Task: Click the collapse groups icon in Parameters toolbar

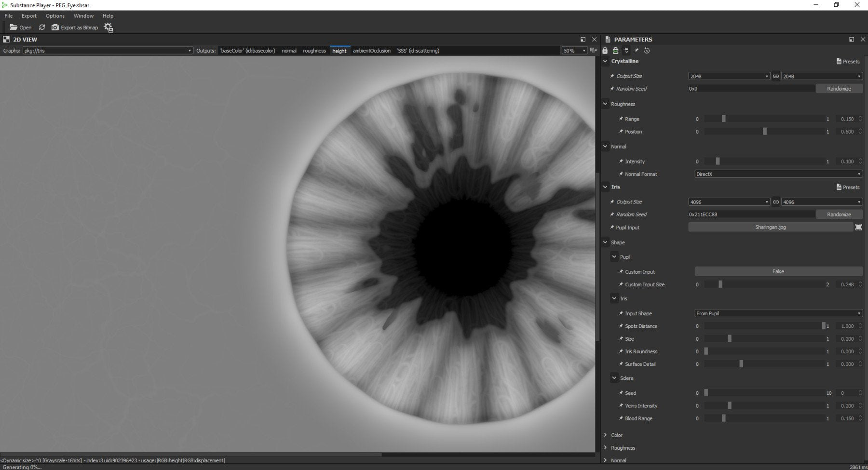Action: pos(626,51)
